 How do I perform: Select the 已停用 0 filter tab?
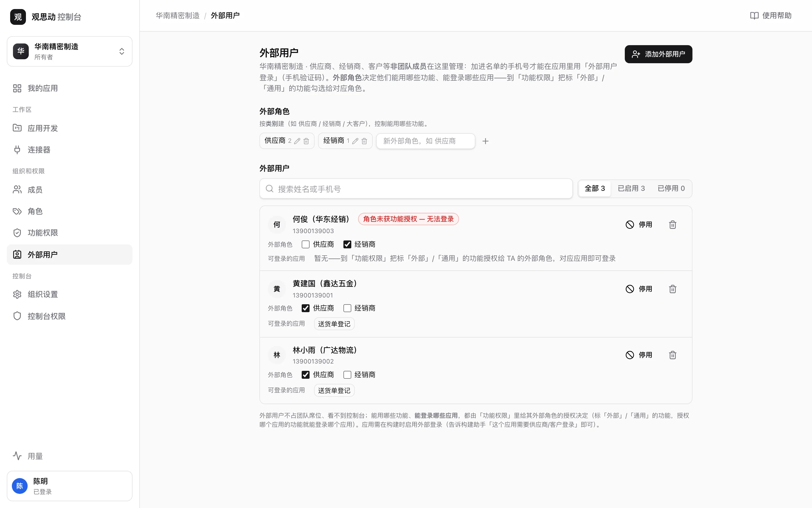point(671,189)
